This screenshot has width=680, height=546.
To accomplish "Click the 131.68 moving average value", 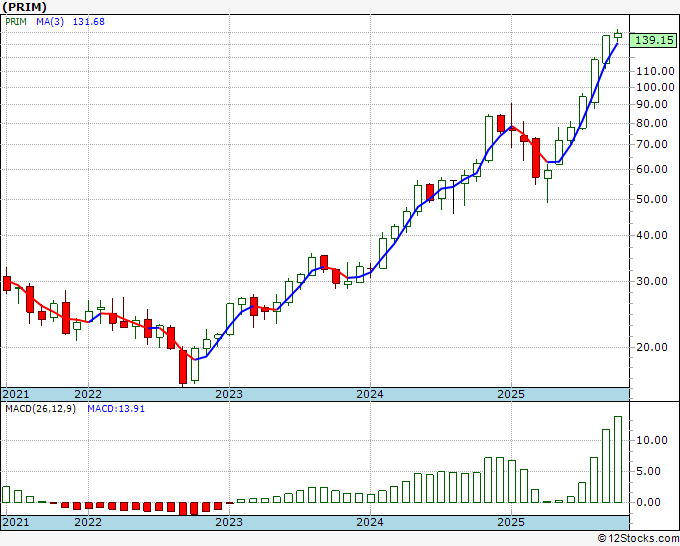I will pos(88,21).
